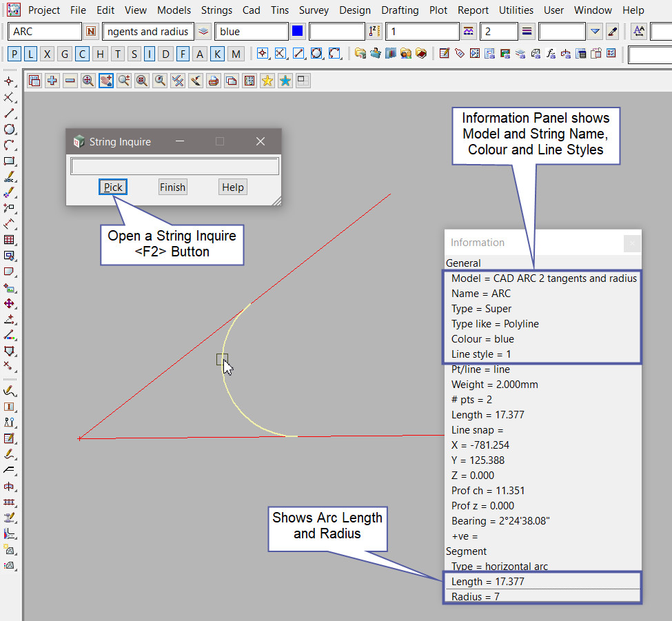Toggle the L snap button
This screenshot has width=672, height=621.
coord(31,54)
